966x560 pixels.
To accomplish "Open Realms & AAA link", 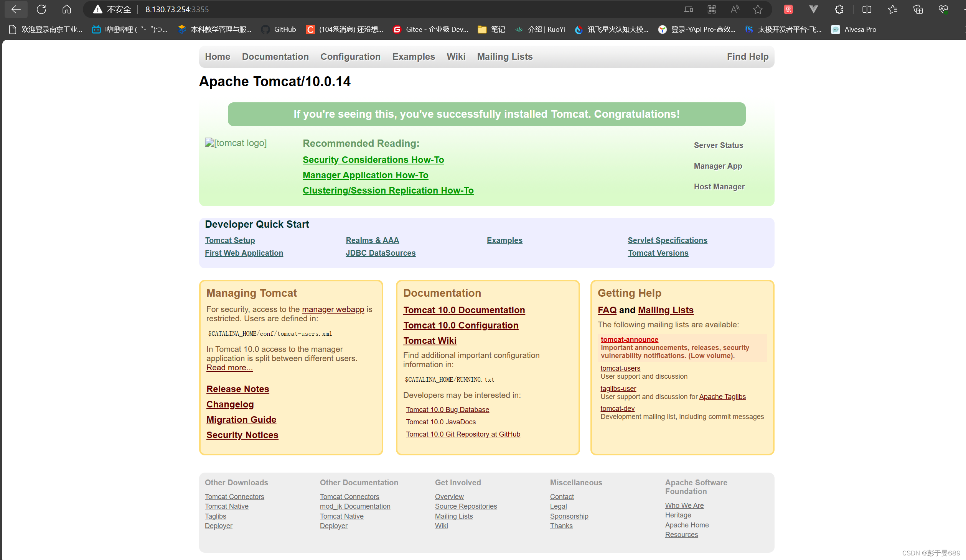I will click(x=372, y=240).
